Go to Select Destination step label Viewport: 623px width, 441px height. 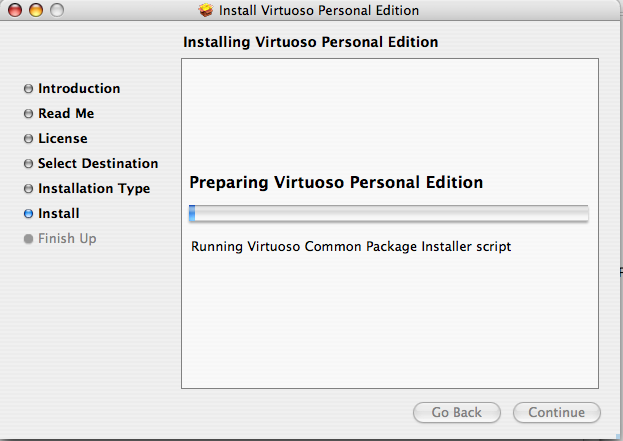click(98, 163)
